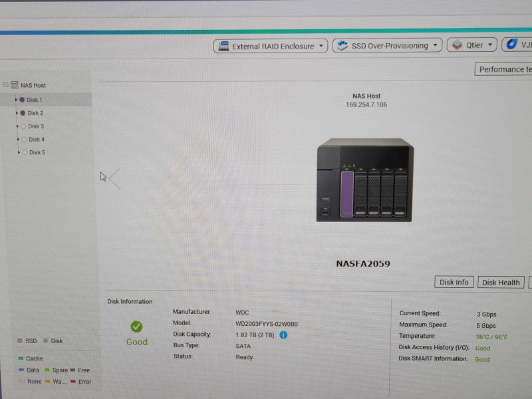This screenshot has width=532, height=399.
Task: Click the purple Disk 1 status dot
Action: [22, 100]
